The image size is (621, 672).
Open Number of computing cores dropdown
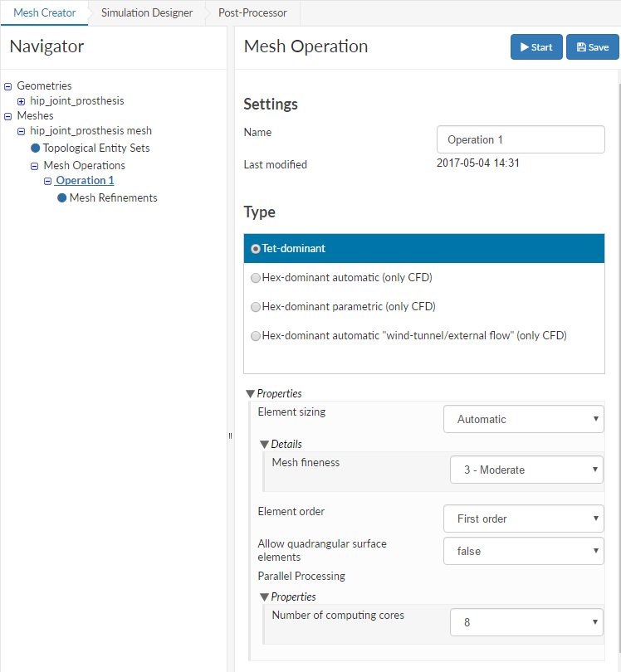coord(526,622)
